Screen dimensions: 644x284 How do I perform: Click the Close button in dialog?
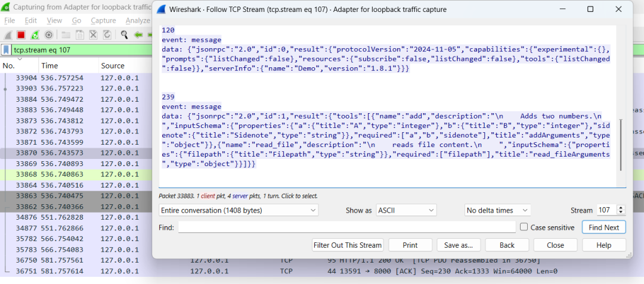click(x=555, y=245)
